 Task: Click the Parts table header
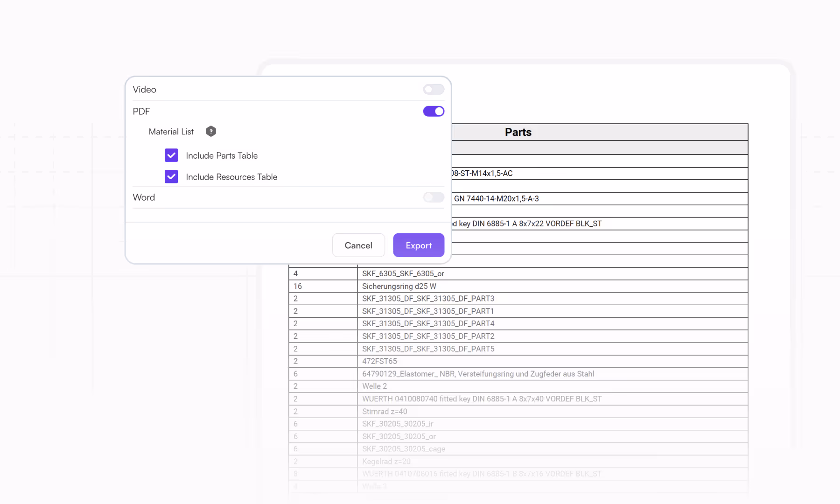point(518,132)
